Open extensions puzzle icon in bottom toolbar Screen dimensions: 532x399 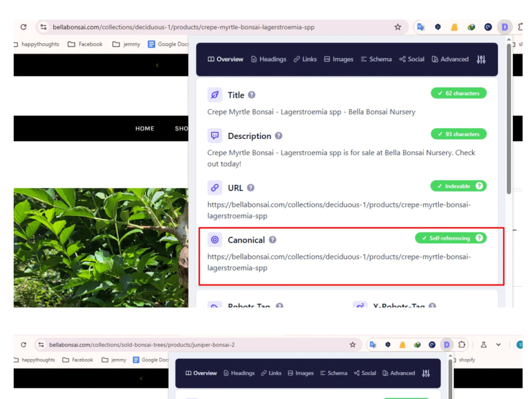[x=461, y=345]
